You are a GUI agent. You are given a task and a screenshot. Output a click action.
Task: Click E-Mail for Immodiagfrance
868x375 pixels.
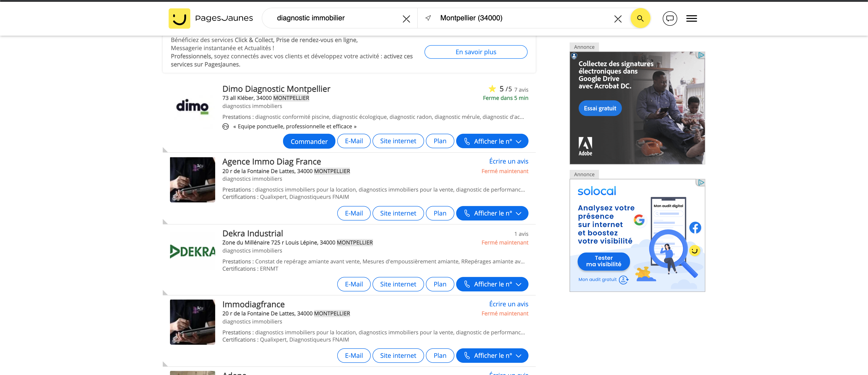[354, 356]
